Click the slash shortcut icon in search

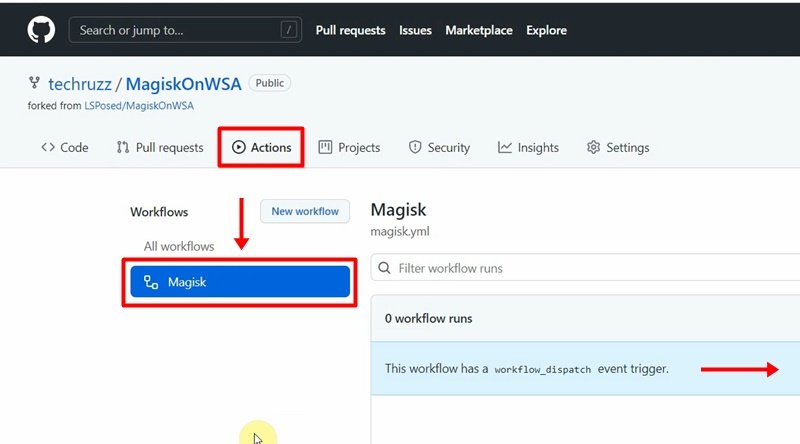288,30
